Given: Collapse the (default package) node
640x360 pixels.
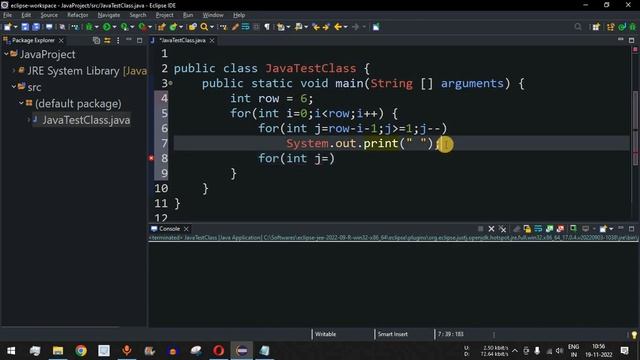Looking at the screenshot, I should coord(21,103).
